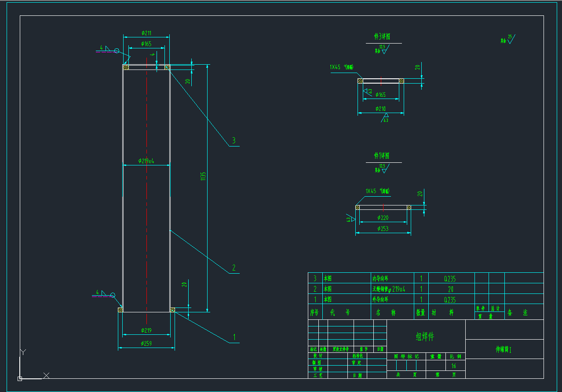Select the 伸缩筒I drawing name
Viewport: 562px width, 392px height.
click(504, 349)
